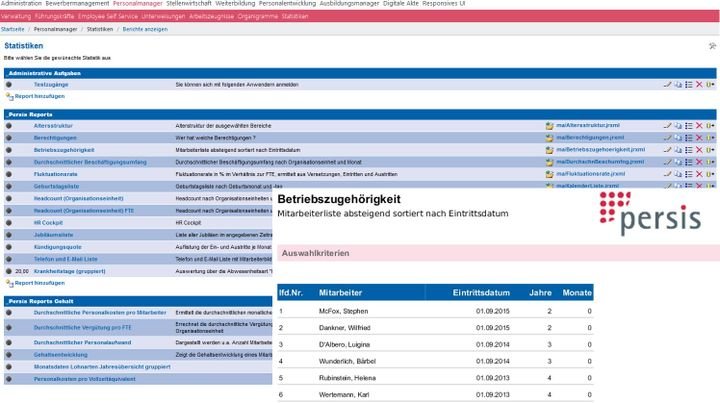
Task: Delete the Betriebszugehörigkeit report with red X
Action: pyautogui.click(x=699, y=150)
